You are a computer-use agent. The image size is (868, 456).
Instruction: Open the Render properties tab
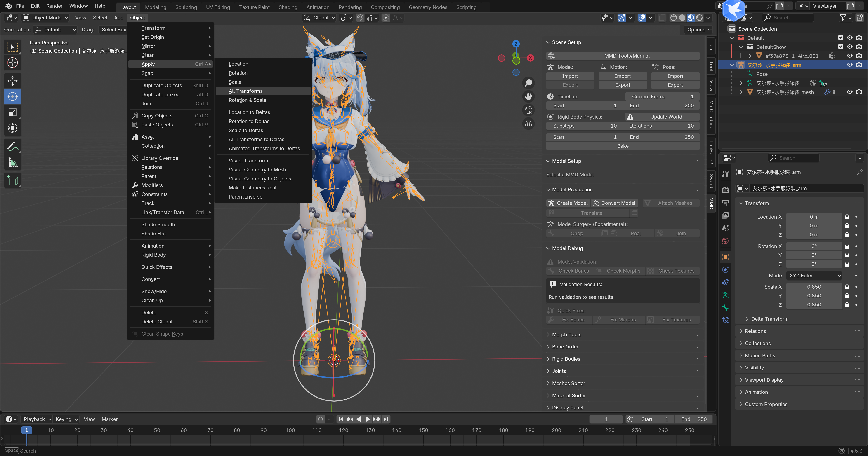tap(725, 190)
